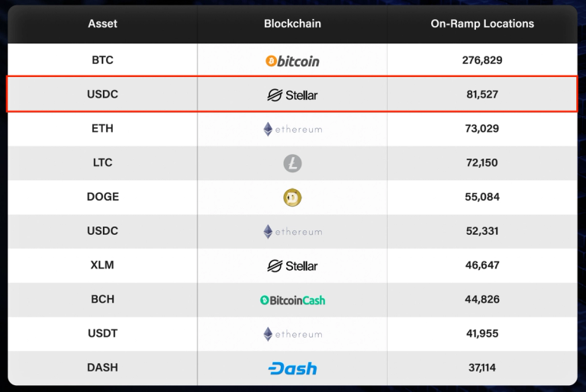
Task: Click the Bitcoin logo in BTC row
Action: 292,60
